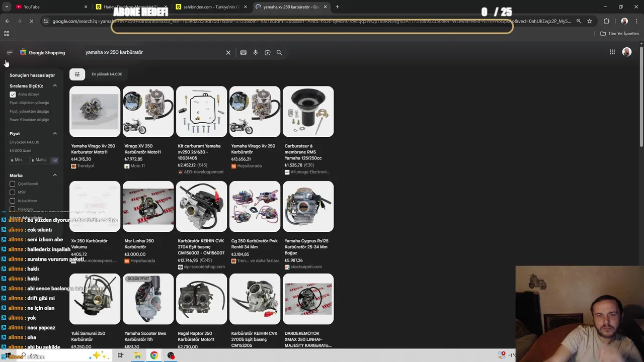Viewport: 644px width, 362px height.
Task: Open Yuki Samurai 250 Karbüratör title
Action: tap(89, 336)
